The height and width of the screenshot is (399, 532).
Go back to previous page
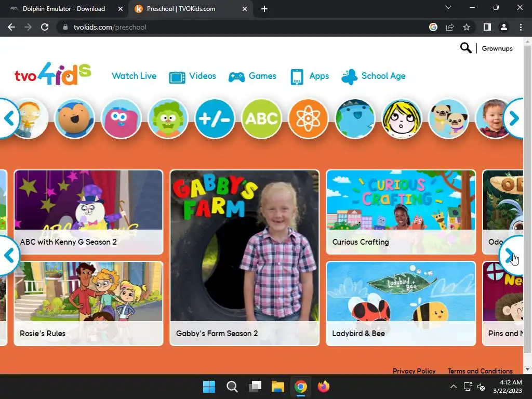pyautogui.click(x=11, y=27)
